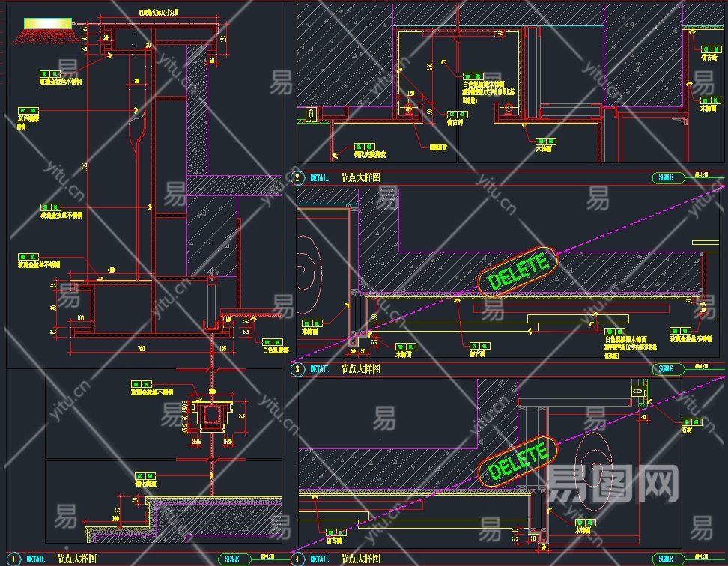Click the 120 dimension text in detail 2

[410, 94]
